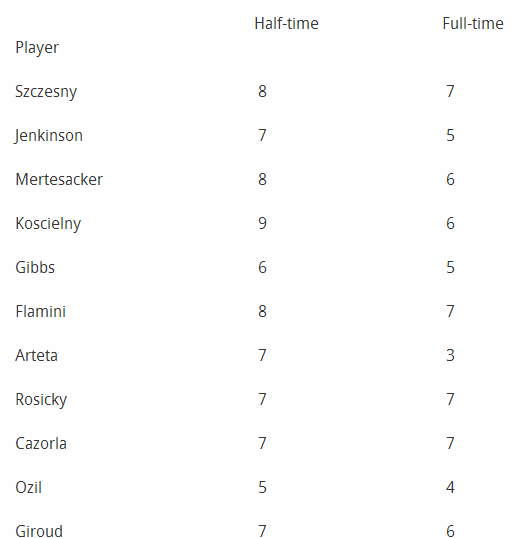
Task: Select Gibbs in the table
Action: coord(35,267)
